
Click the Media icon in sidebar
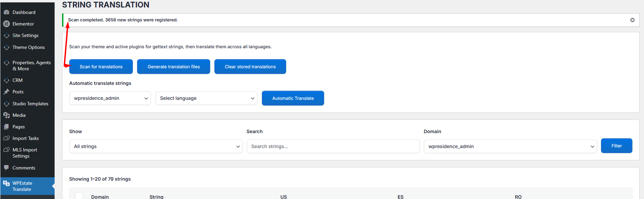point(6,115)
